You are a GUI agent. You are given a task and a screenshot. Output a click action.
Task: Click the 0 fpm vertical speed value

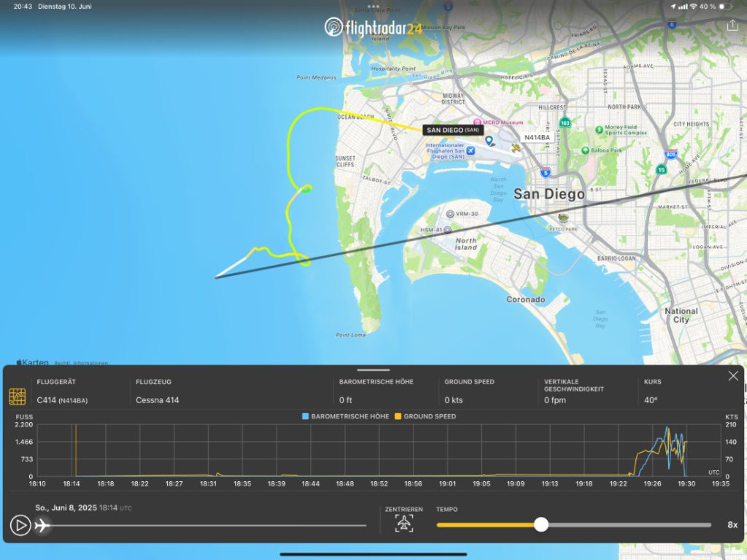point(555,400)
